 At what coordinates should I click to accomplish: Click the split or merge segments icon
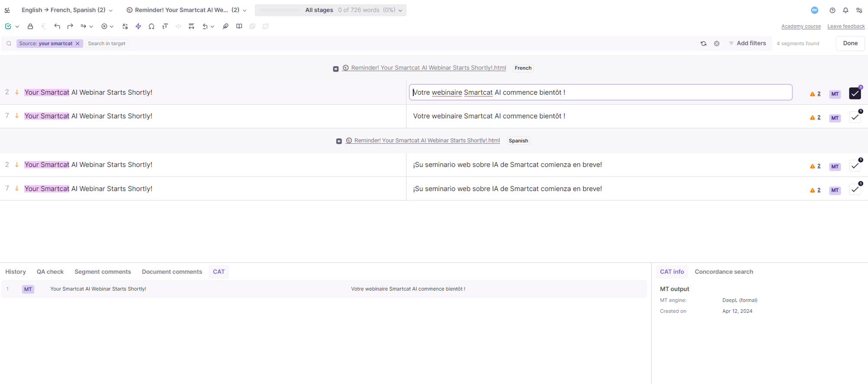pyautogui.click(x=191, y=26)
